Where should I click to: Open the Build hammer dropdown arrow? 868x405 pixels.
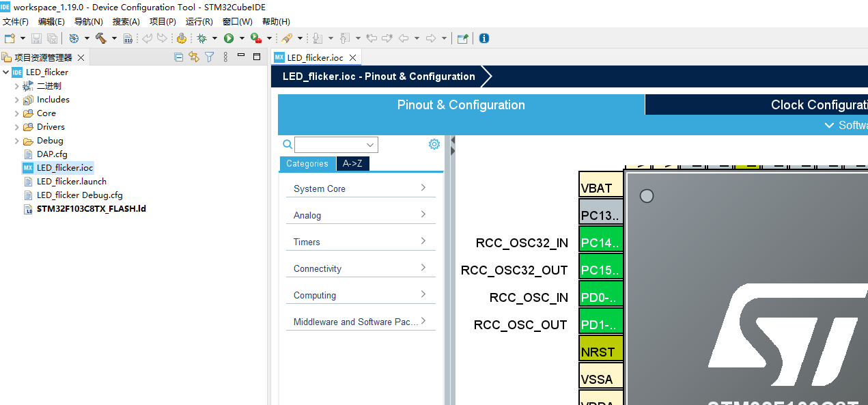[114, 38]
